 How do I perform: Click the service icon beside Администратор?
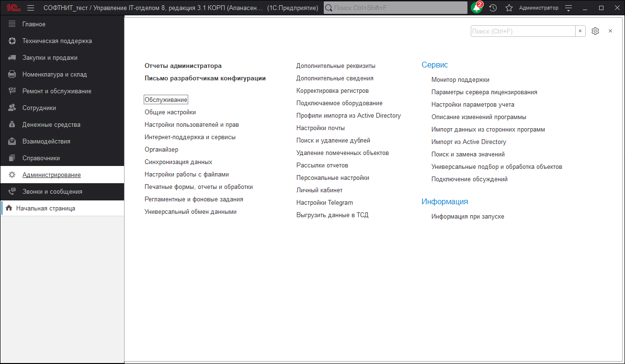(568, 8)
